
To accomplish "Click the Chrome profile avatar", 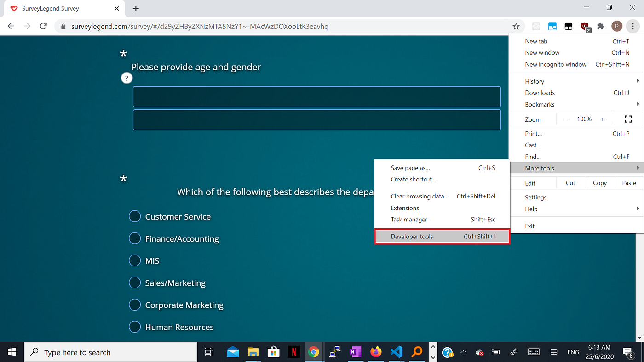I will click(617, 26).
